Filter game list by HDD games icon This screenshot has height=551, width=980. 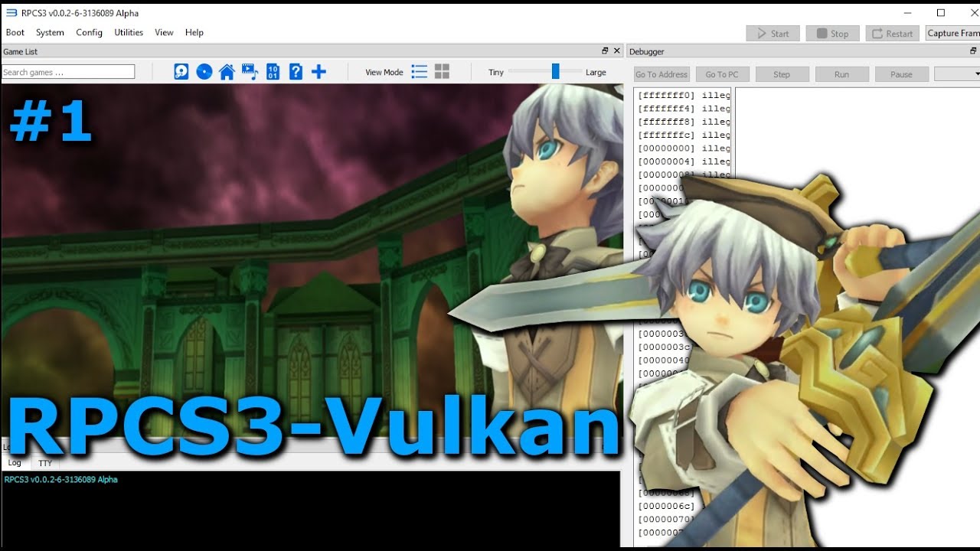coord(181,72)
